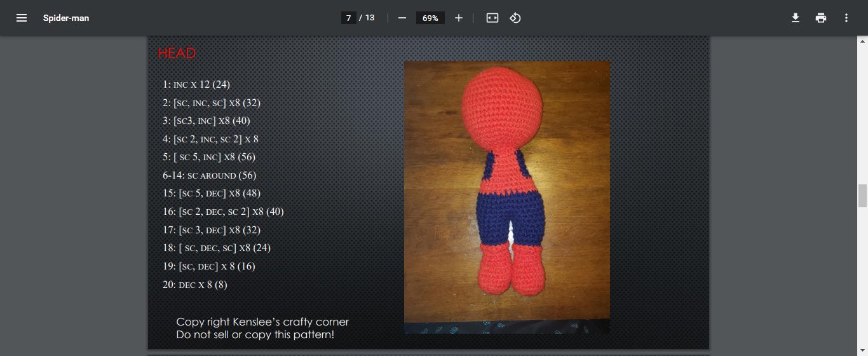Edit the 69% zoom level field
This screenshot has width=868, height=356.
(430, 18)
